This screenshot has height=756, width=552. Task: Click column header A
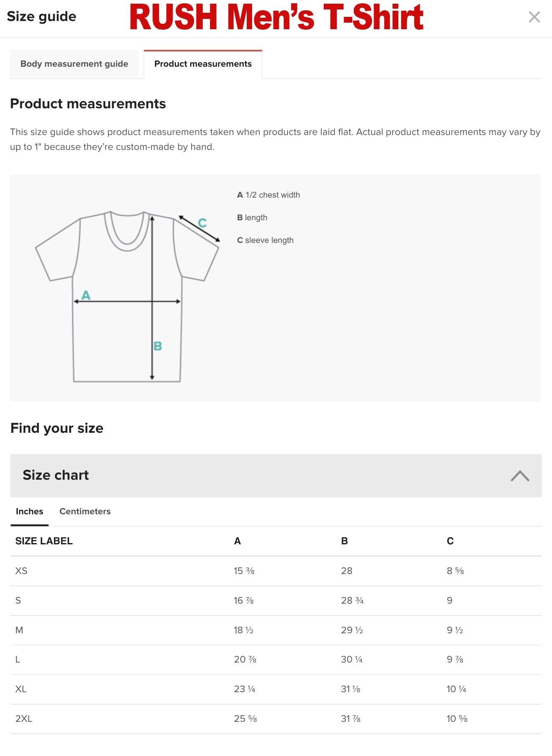tap(237, 541)
